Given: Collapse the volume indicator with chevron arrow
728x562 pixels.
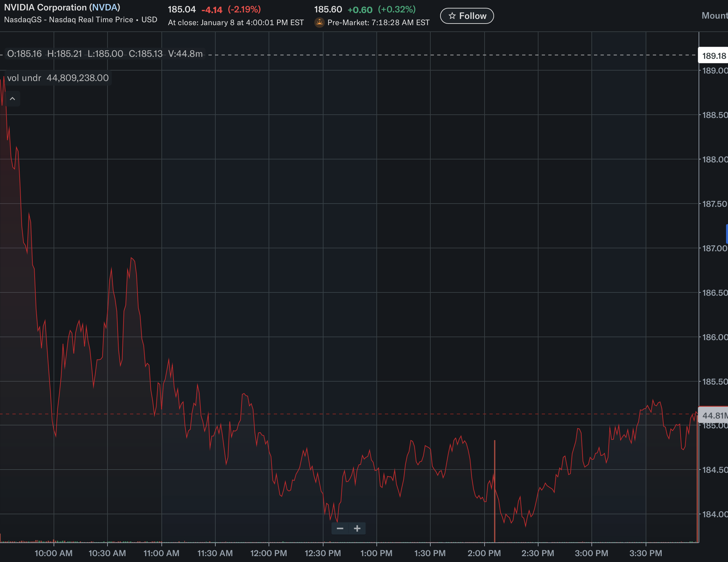Looking at the screenshot, I should [12, 99].
